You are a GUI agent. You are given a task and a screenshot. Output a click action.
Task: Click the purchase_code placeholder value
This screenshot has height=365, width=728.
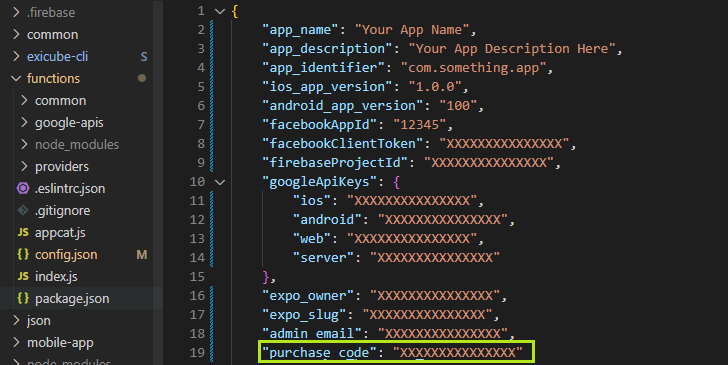tap(458, 353)
